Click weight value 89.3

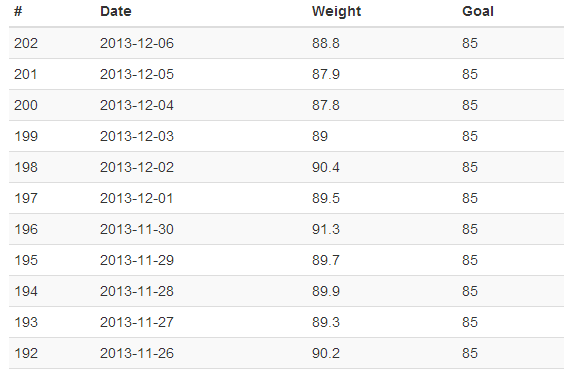326,322
